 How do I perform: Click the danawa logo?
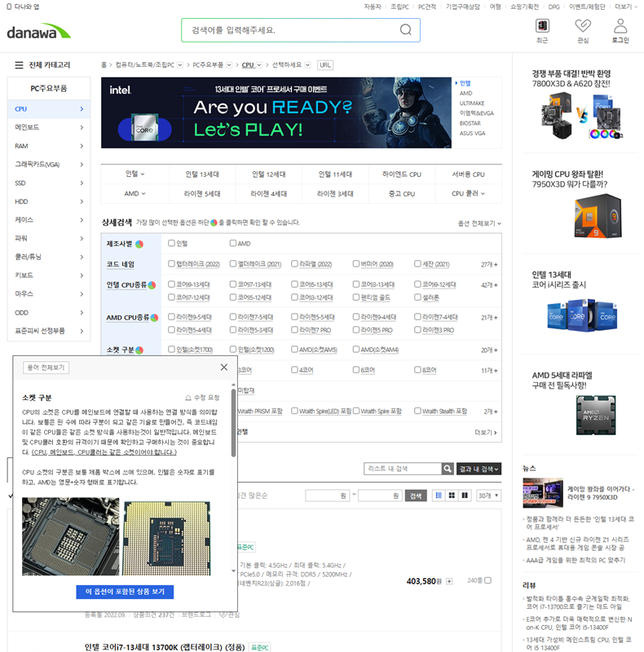point(38,31)
